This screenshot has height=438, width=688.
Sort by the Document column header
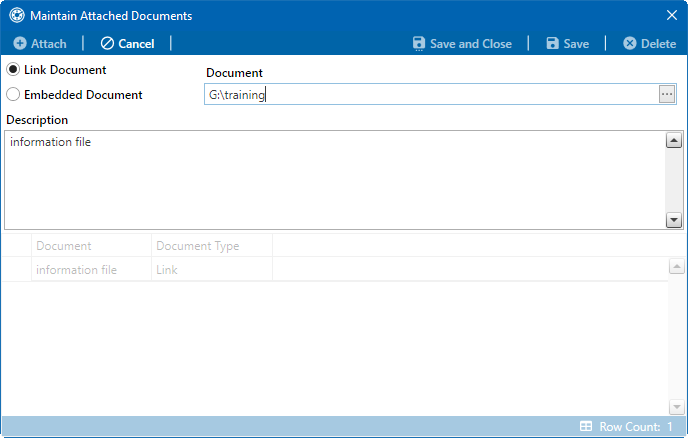click(x=91, y=246)
